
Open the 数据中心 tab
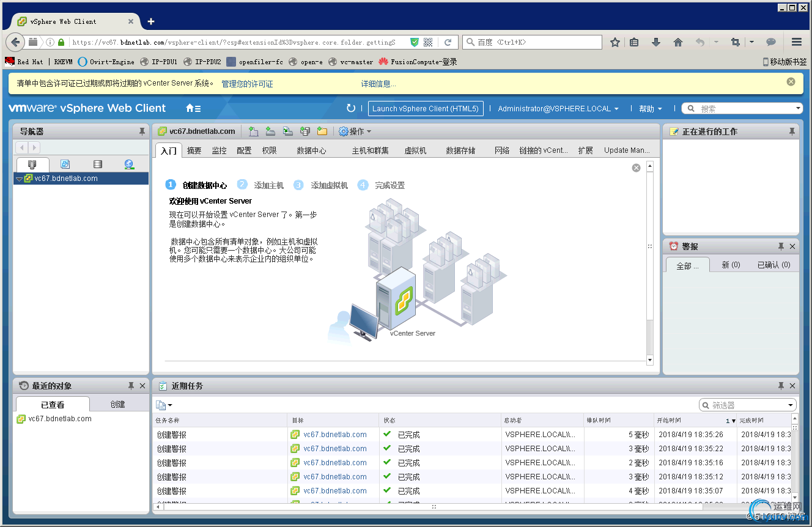tap(311, 150)
